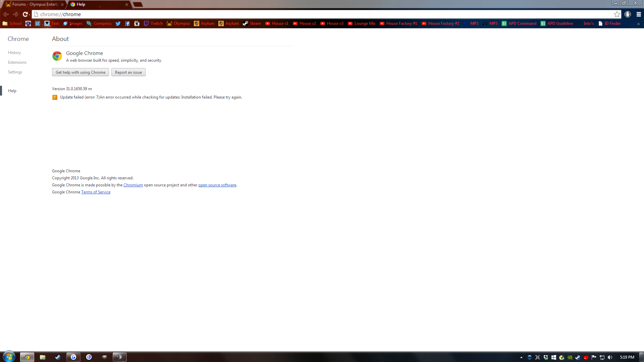Screen dimensions: 644x362
Task: Click the Google Chrome logo
Action: (57, 56)
